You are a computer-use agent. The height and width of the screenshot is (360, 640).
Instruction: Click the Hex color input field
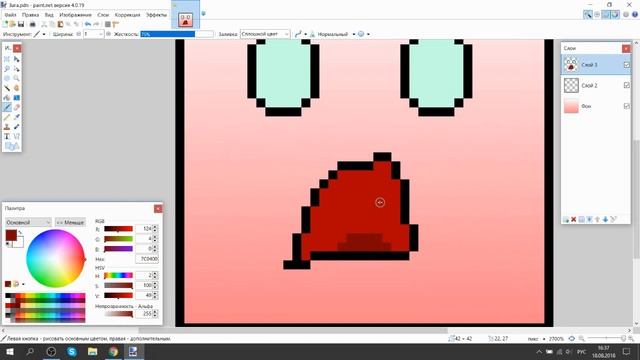click(147, 259)
